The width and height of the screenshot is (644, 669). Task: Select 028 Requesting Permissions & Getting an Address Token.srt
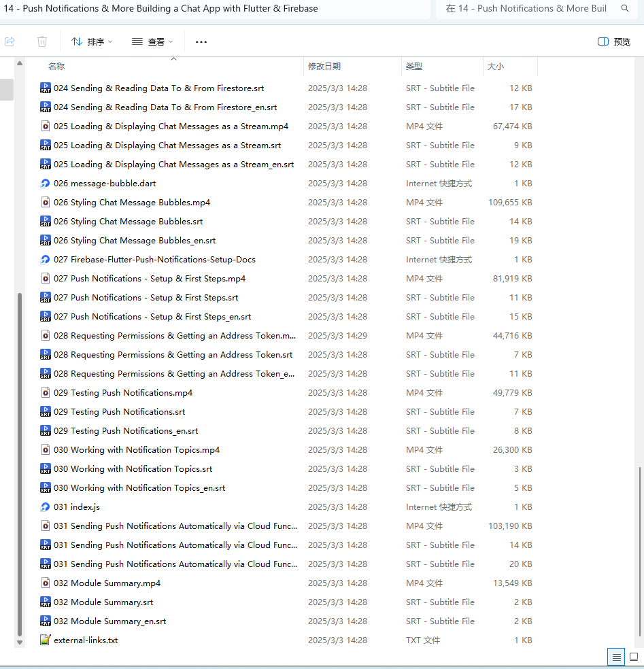point(173,355)
